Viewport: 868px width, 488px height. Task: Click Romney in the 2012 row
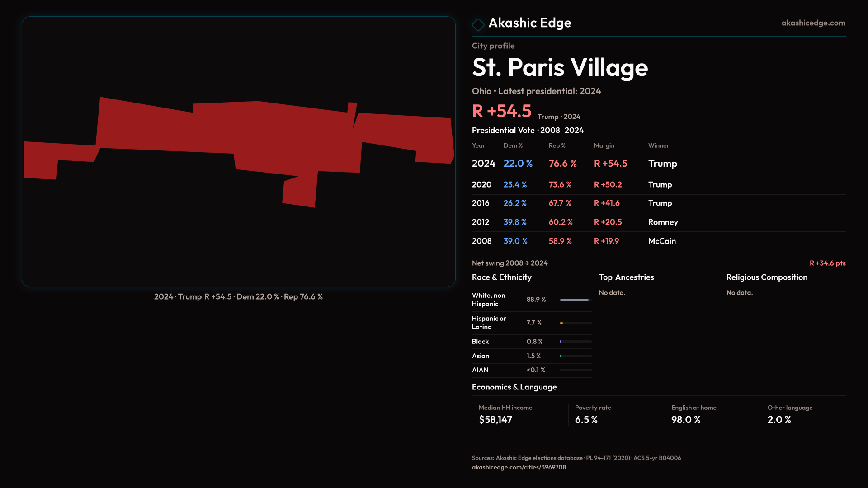click(x=663, y=222)
